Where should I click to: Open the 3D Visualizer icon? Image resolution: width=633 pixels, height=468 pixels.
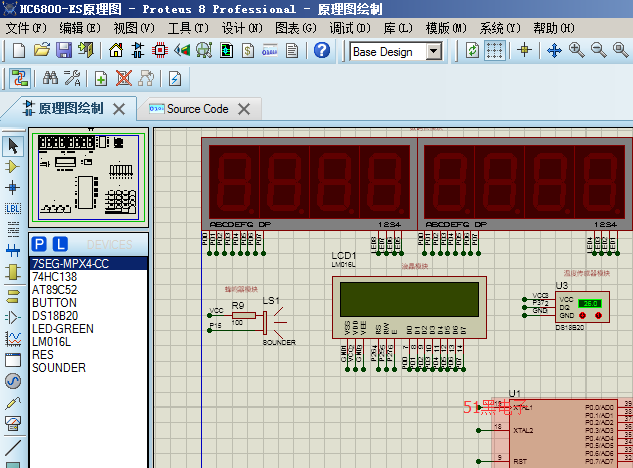[x=182, y=50]
